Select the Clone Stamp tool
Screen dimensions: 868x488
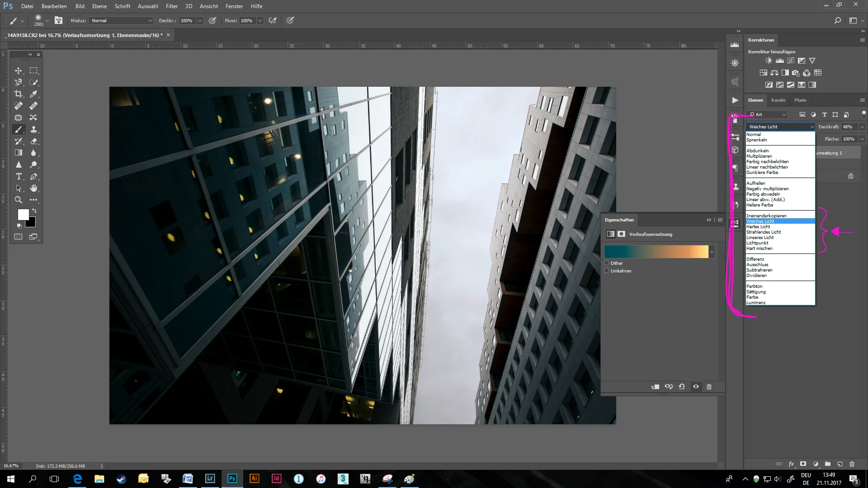coord(33,129)
